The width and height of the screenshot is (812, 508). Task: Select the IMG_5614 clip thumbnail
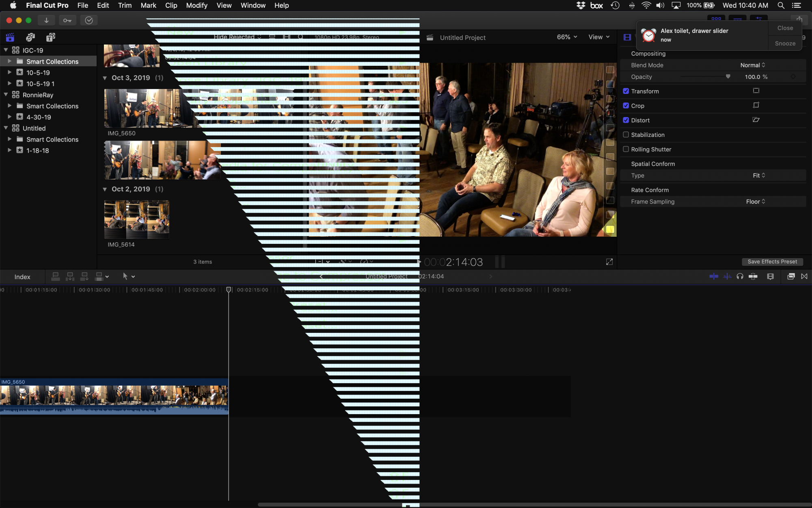coord(136,219)
